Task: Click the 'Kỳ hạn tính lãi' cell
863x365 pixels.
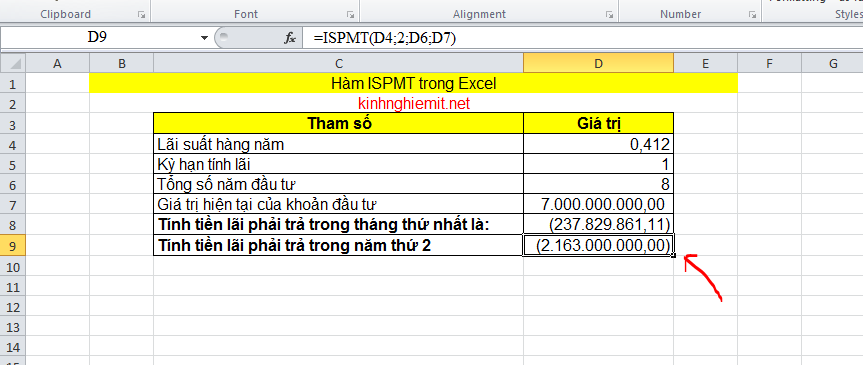Action: point(338,165)
